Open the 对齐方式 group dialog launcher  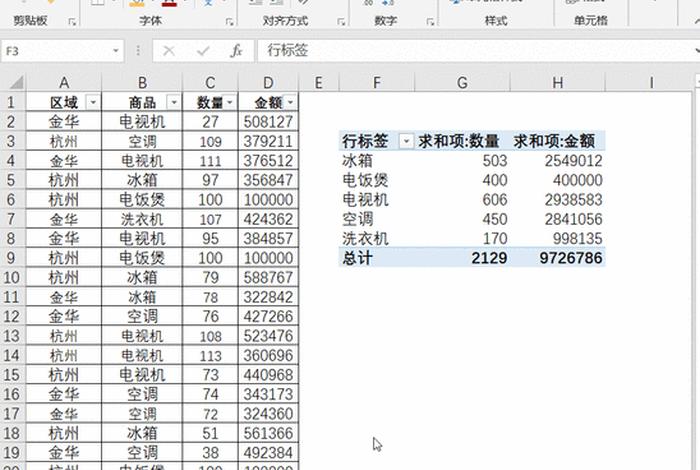coord(341,21)
